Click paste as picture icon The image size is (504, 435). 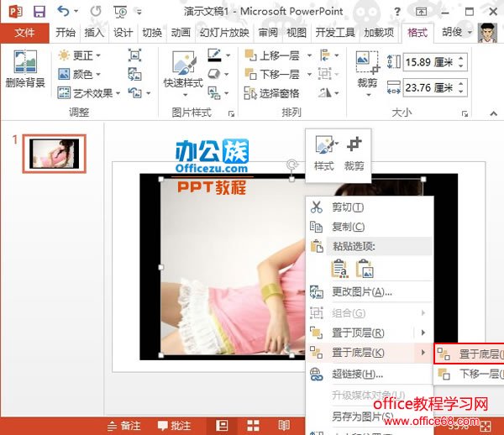tap(365, 269)
